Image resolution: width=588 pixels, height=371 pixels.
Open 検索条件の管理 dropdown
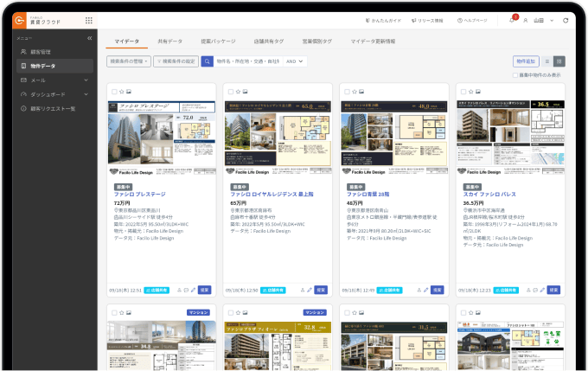129,61
